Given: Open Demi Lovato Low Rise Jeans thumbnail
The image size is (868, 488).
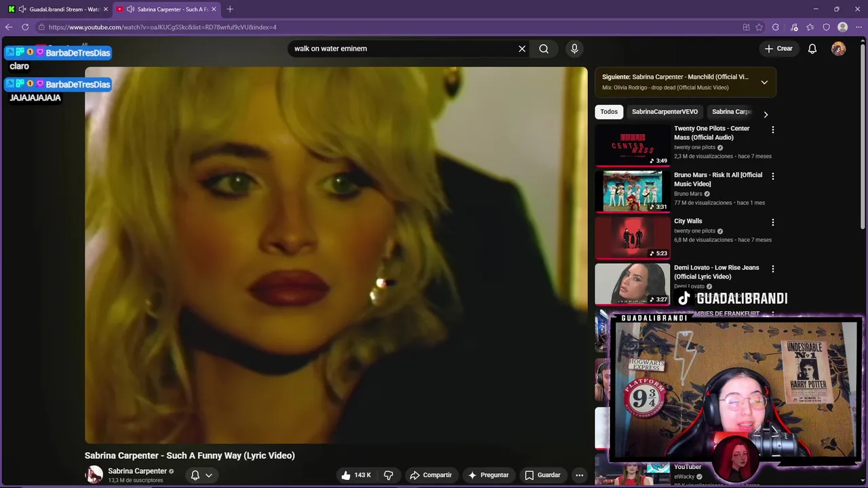Looking at the screenshot, I should [632, 284].
